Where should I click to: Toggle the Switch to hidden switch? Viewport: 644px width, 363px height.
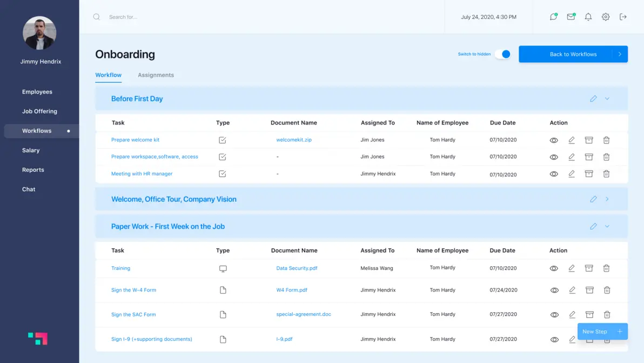pyautogui.click(x=502, y=54)
